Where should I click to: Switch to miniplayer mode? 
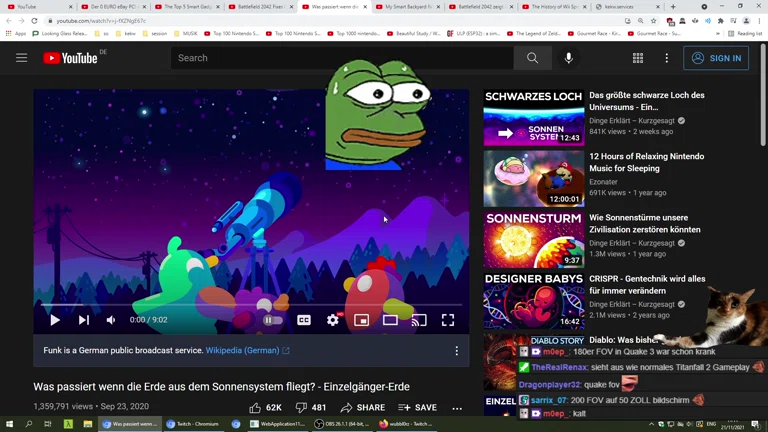(361, 320)
